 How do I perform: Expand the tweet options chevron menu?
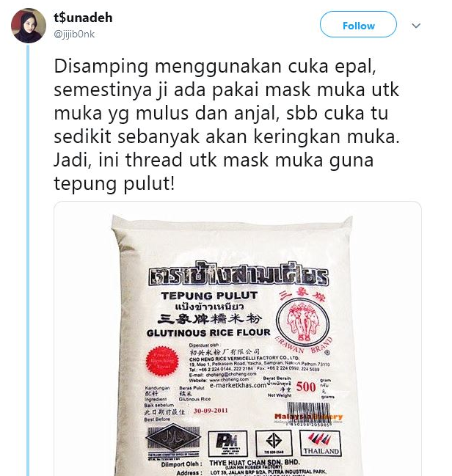pos(416,26)
